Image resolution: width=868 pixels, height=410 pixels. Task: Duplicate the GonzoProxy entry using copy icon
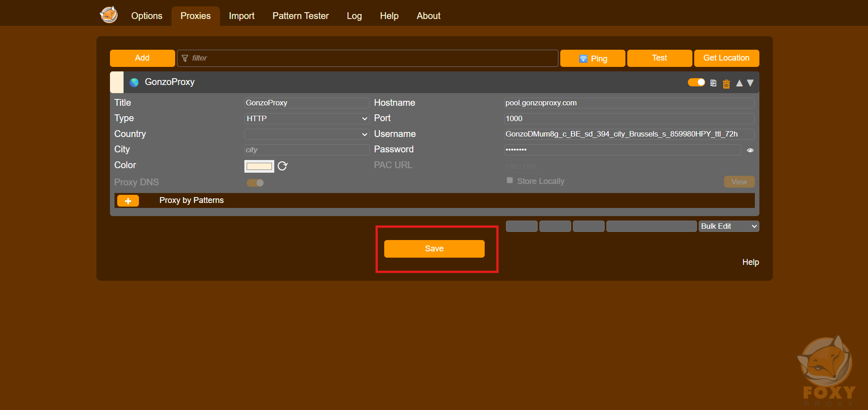click(x=713, y=83)
